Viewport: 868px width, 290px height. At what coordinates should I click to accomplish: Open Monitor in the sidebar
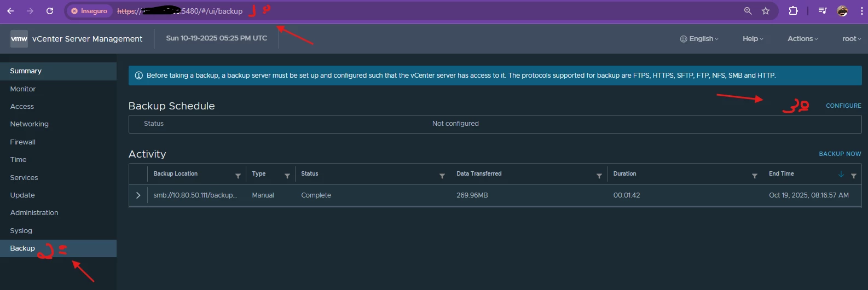[x=58, y=89]
